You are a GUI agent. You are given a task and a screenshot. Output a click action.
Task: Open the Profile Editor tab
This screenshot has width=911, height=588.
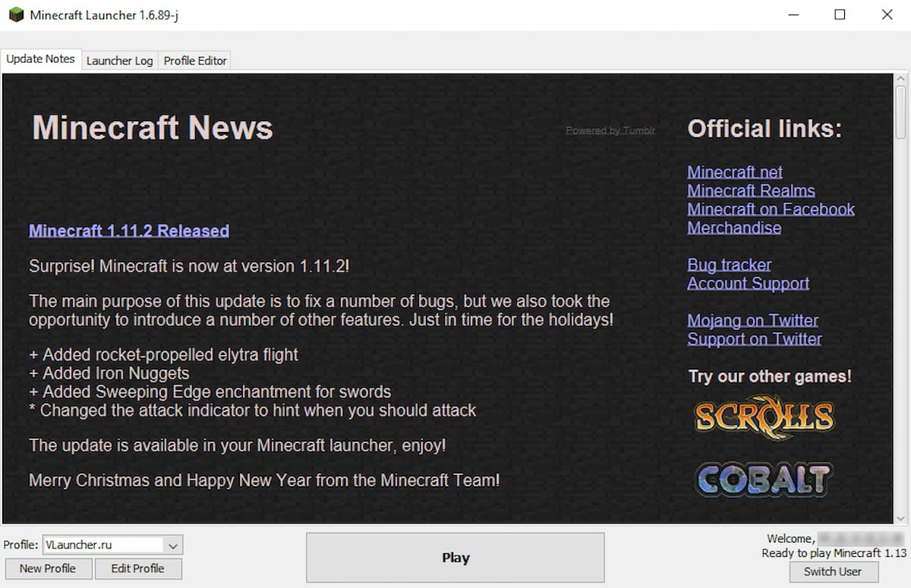pos(194,61)
